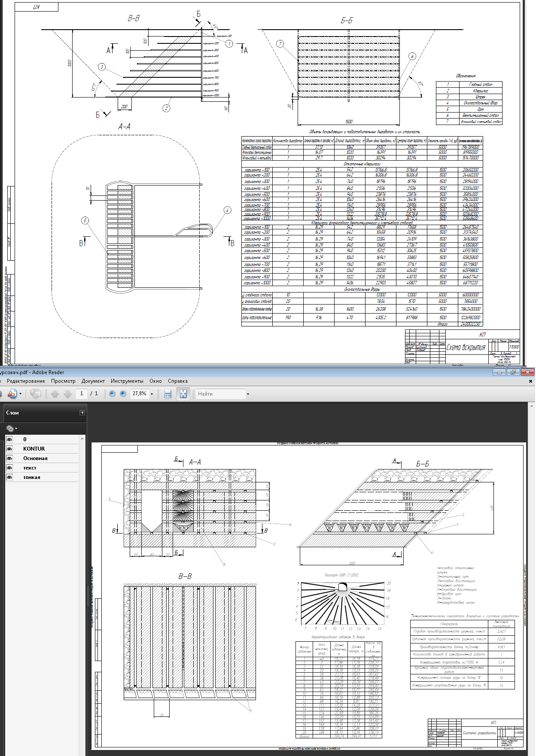Click the 'Обозначения' legend heading
This screenshot has height=756, width=536.
466,76
